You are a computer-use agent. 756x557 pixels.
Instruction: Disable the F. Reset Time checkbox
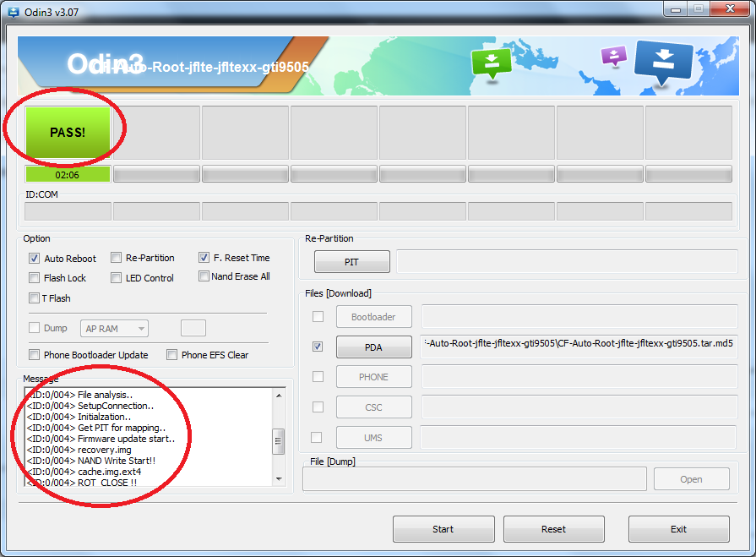point(204,258)
